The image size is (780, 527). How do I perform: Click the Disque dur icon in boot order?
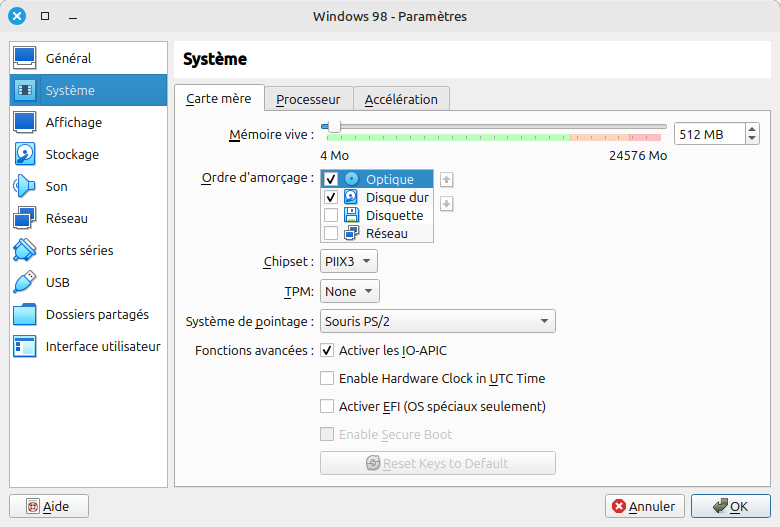coord(351,197)
